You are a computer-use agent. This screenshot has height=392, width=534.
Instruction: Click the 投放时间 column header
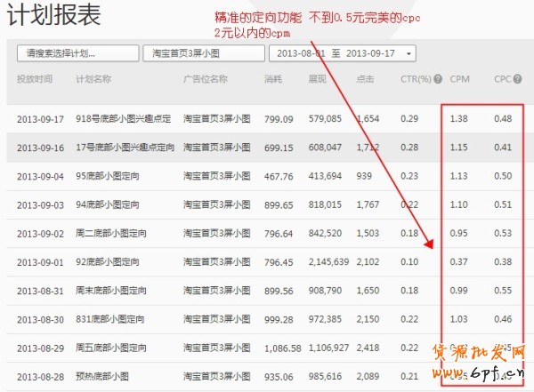pos(34,79)
